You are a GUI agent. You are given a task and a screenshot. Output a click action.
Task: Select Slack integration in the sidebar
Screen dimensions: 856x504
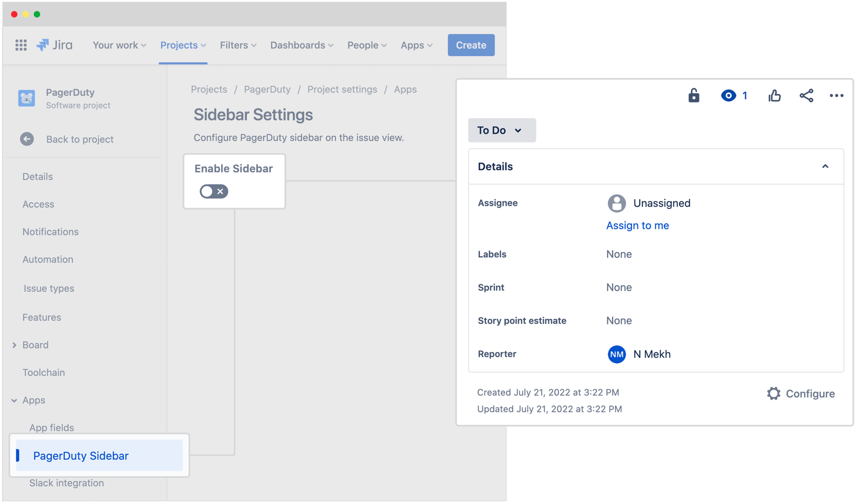(66, 483)
